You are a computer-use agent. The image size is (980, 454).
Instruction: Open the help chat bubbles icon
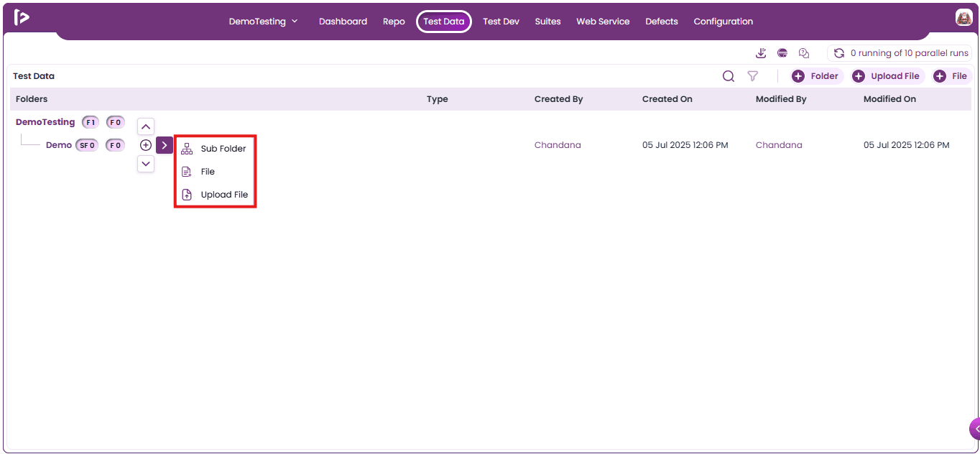coord(804,53)
